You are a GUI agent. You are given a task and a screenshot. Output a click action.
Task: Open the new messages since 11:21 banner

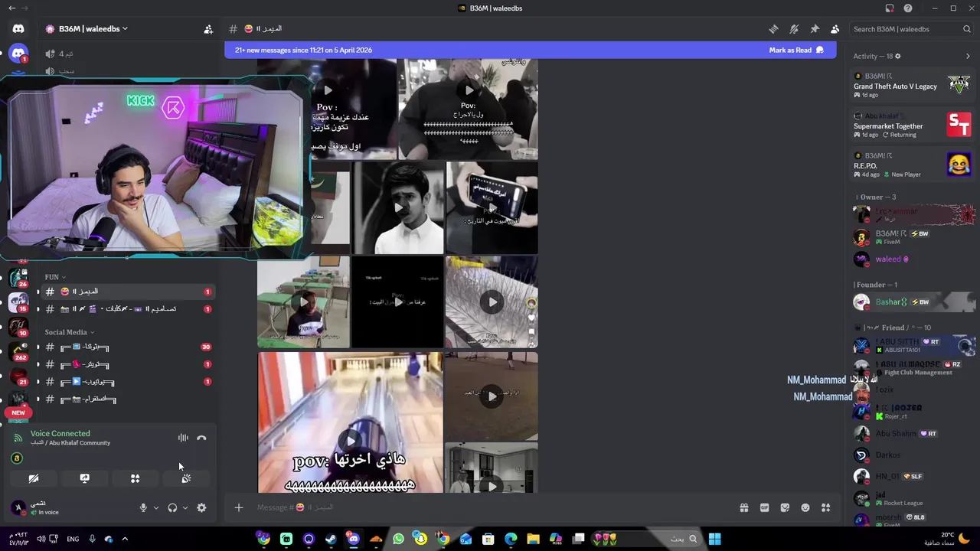click(x=530, y=50)
